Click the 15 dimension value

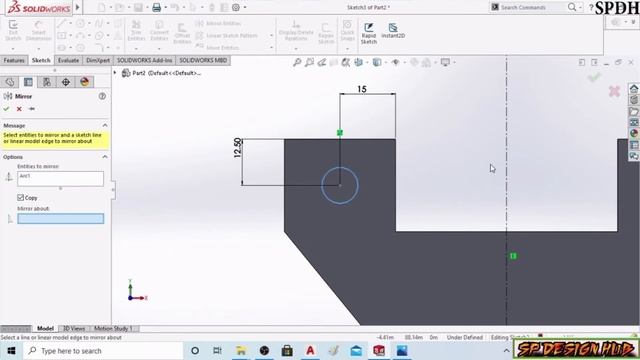coord(362,89)
